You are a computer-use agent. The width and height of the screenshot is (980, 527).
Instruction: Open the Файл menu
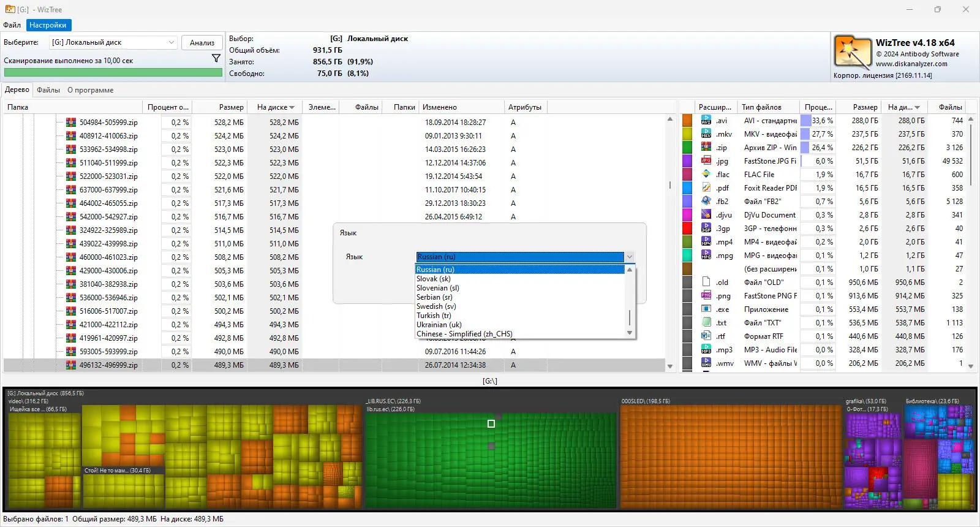(x=12, y=25)
